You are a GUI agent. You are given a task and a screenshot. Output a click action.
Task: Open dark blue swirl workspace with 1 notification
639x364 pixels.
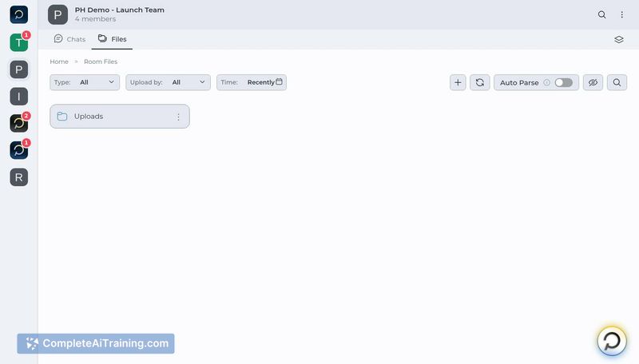coord(18,150)
